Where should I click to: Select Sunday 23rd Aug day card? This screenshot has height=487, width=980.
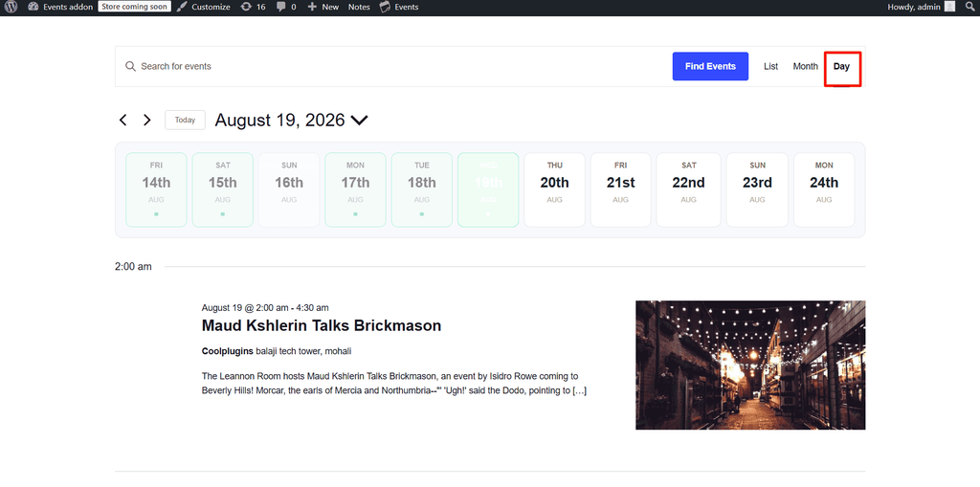(x=757, y=189)
